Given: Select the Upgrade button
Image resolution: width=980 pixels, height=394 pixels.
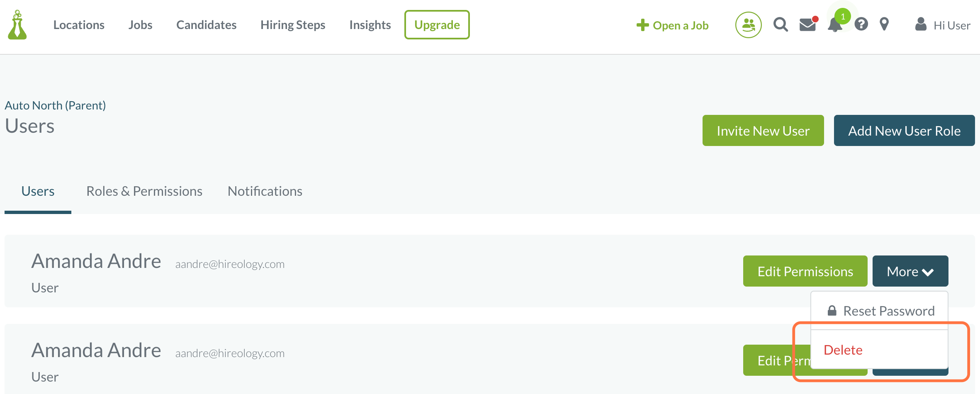Looking at the screenshot, I should 437,24.
